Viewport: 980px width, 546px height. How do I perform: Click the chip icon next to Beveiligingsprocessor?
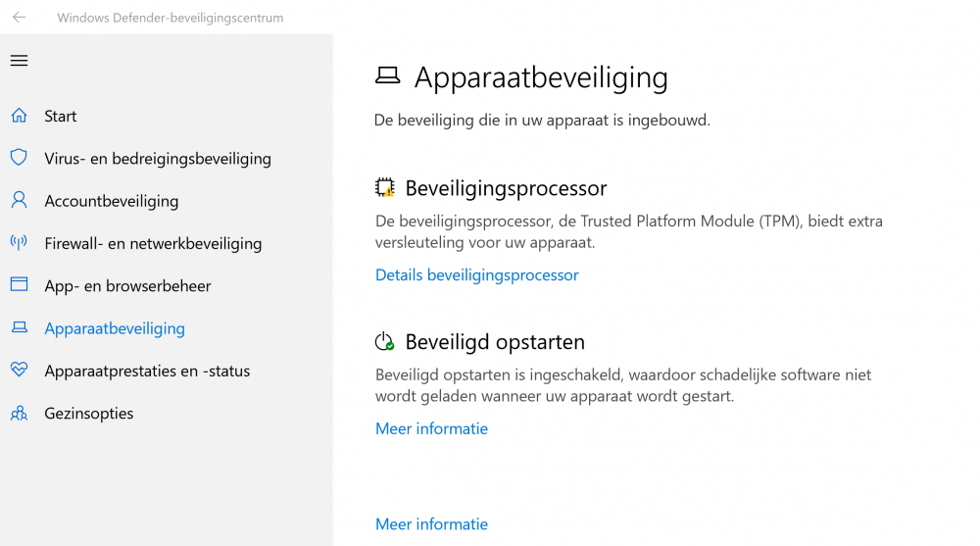(x=385, y=187)
